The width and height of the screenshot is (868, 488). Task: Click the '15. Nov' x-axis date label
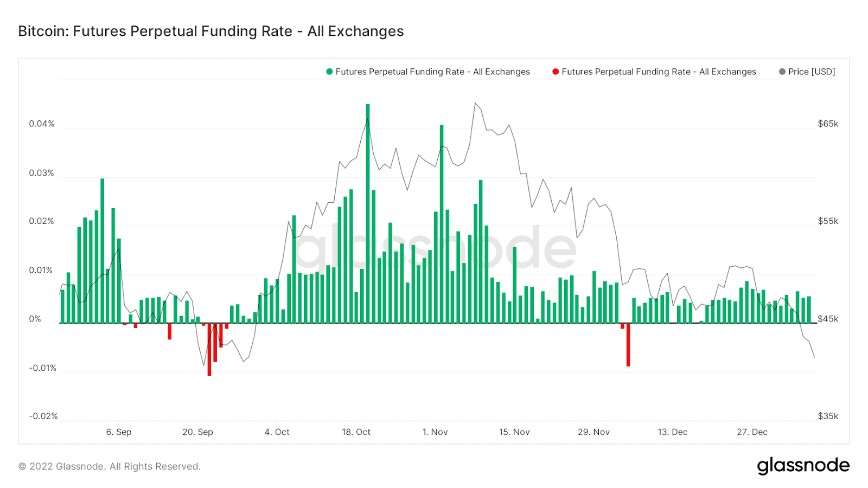coord(514,432)
